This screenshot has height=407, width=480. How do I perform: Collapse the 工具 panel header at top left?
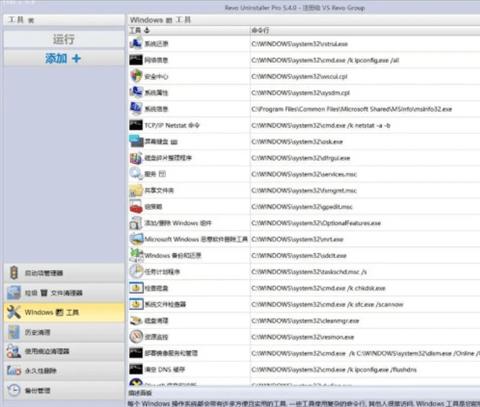tap(64, 20)
